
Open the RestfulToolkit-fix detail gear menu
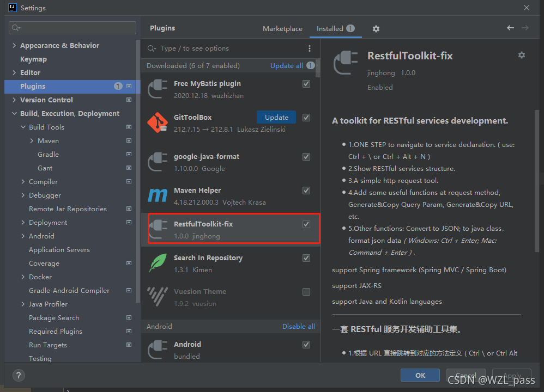point(522,55)
